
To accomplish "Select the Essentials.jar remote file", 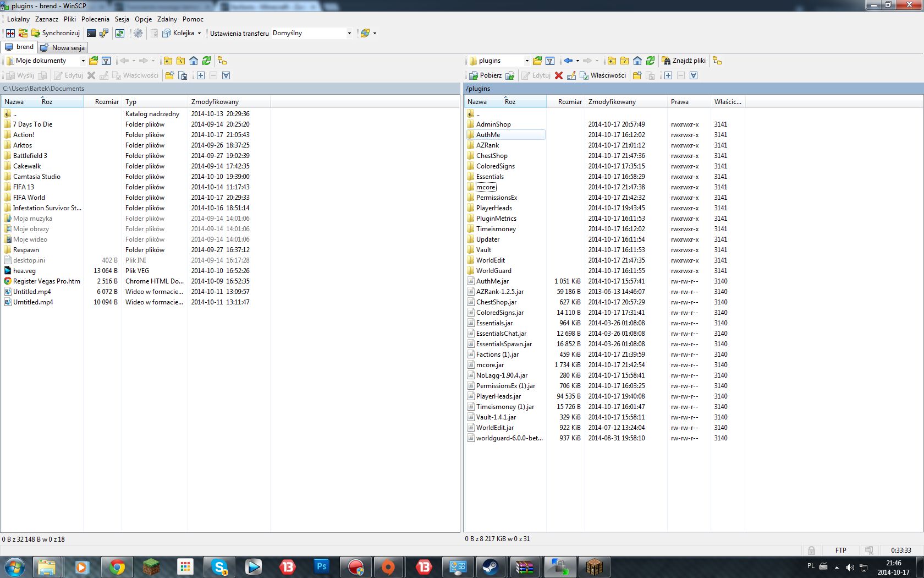I will point(494,323).
